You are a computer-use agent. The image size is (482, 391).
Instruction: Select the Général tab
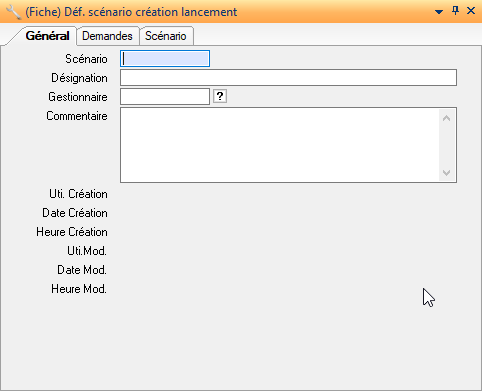pos(47,36)
